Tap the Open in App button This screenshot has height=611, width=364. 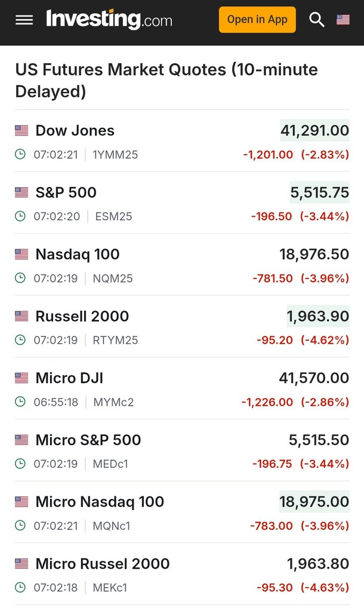tap(257, 20)
